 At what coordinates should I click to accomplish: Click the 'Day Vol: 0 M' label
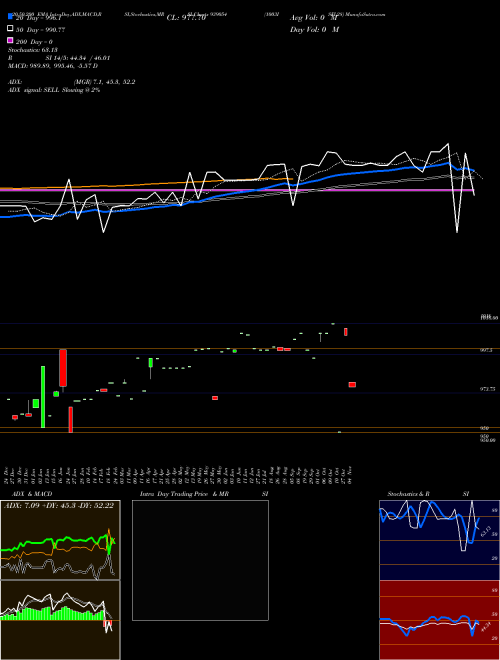pyautogui.click(x=314, y=29)
